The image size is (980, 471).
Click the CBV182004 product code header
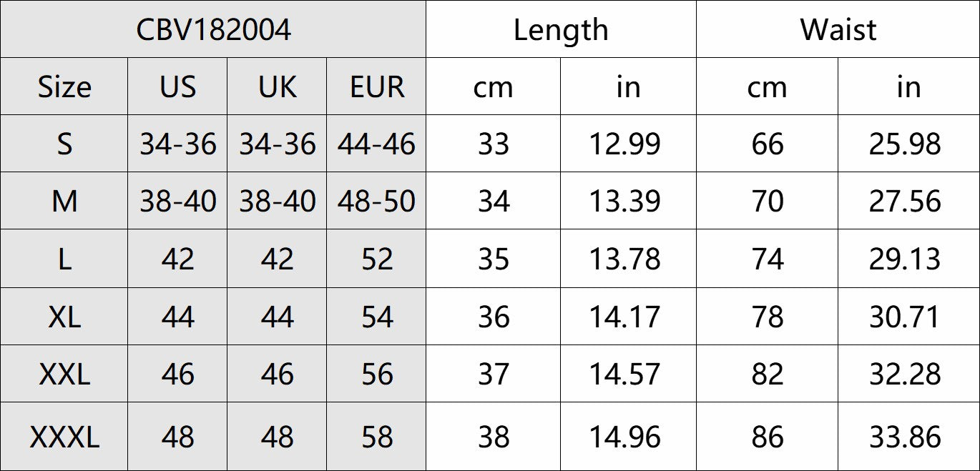pyautogui.click(x=213, y=30)
